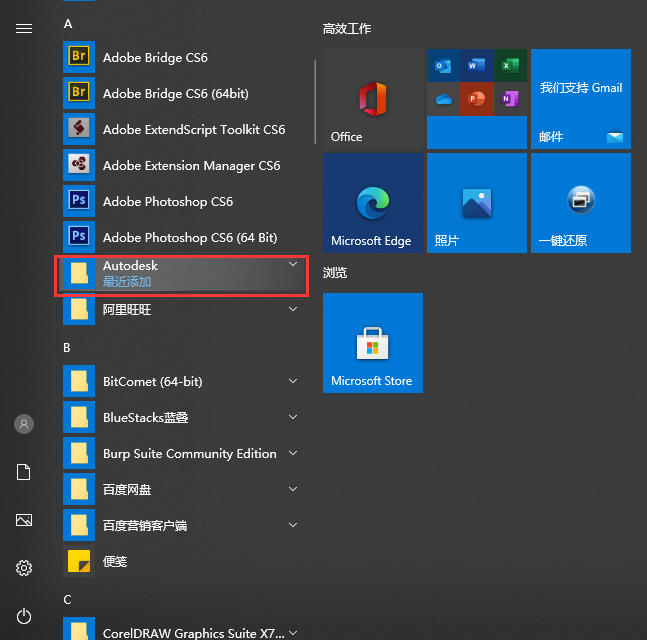Open the 照片 photos tile
Viewport: 647px width, 640px height.
coord(477,203)
